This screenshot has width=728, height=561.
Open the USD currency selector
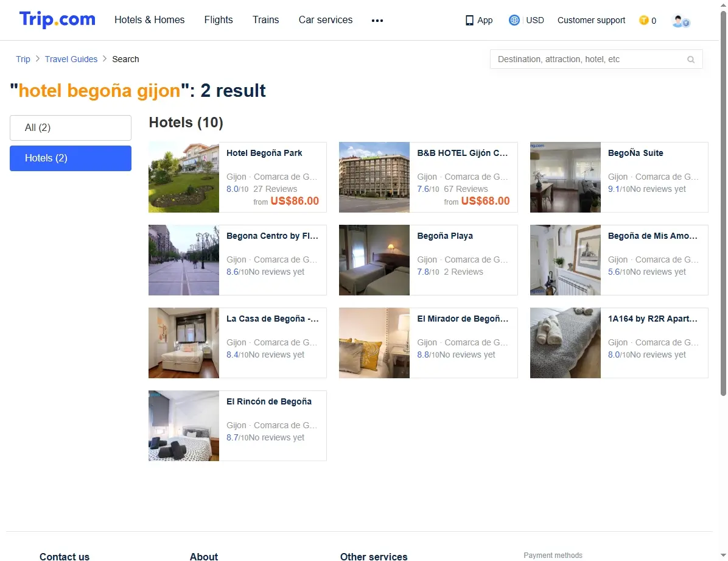[535, 20]
